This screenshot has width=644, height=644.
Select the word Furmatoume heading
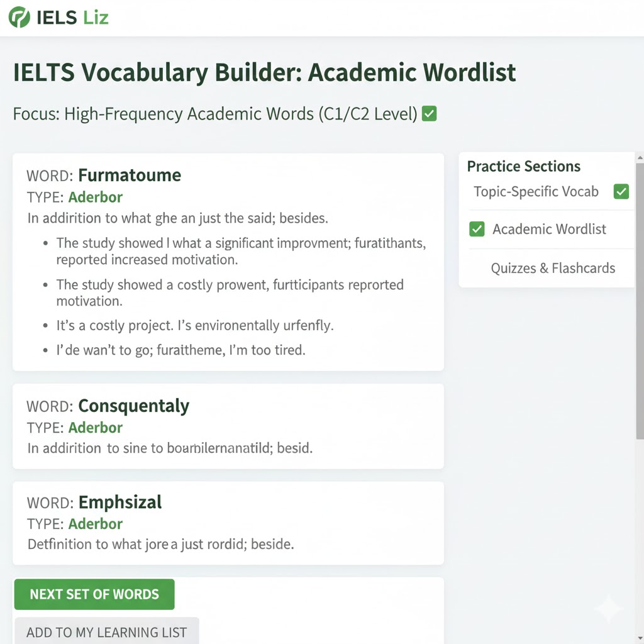(130, 175)
